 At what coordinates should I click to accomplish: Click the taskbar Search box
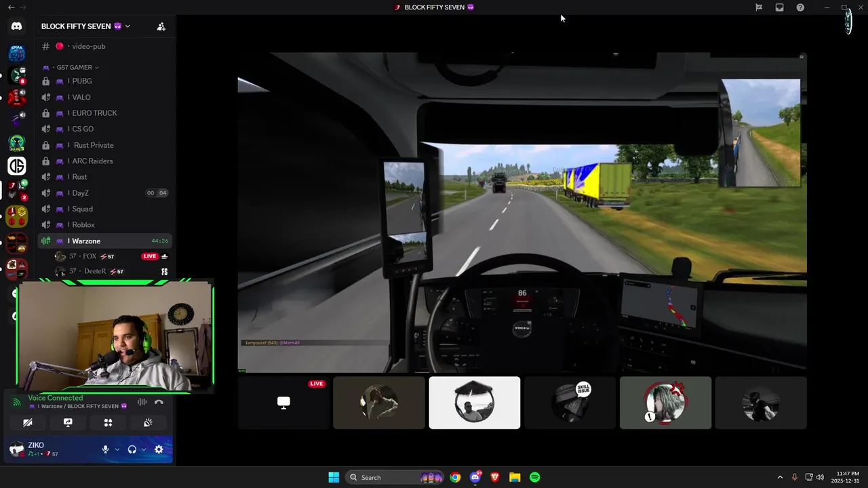(395, 477)
